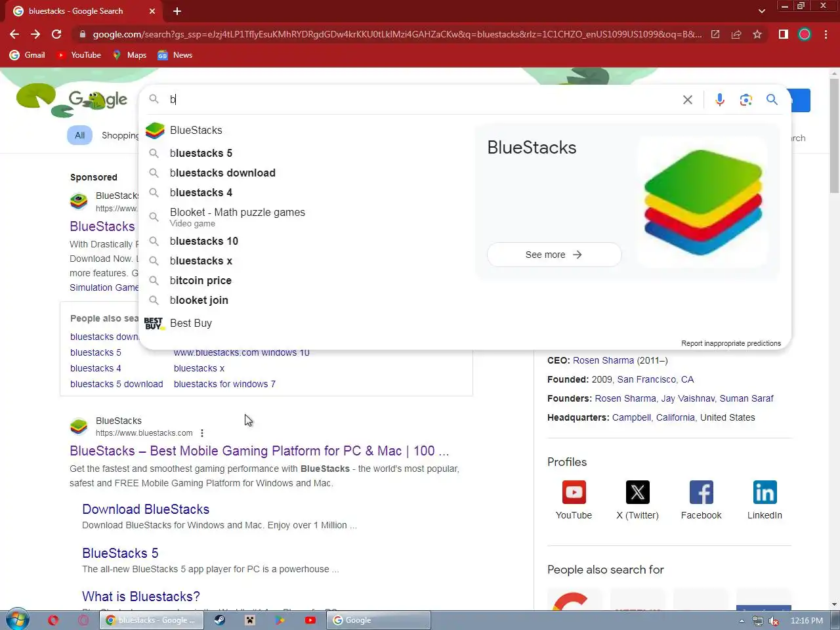Choose the BlueStacks entity suggestion

tap(305, 130)
